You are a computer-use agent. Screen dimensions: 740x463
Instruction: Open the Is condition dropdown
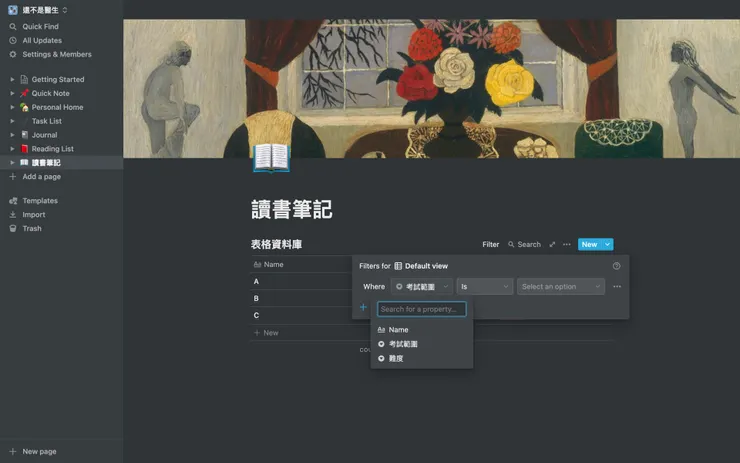click(x=485, y=286)
